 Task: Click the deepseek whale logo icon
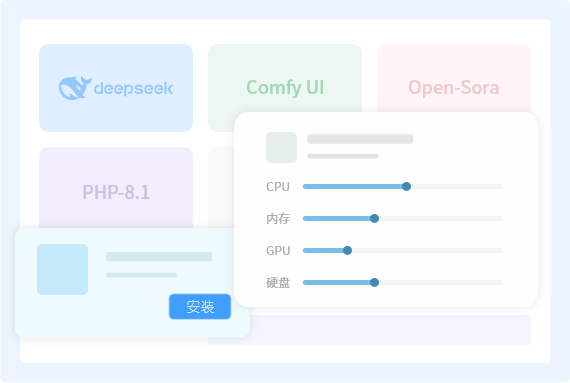tap(75, 88)
